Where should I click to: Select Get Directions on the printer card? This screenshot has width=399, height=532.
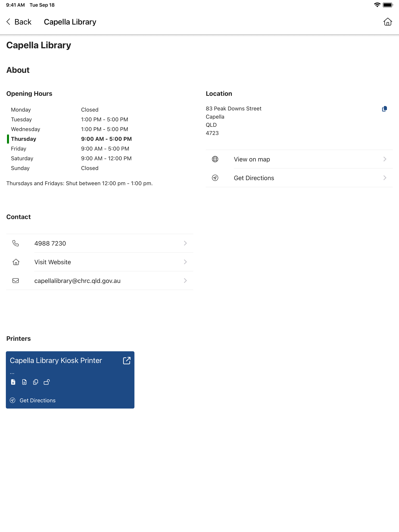[38, 400]
